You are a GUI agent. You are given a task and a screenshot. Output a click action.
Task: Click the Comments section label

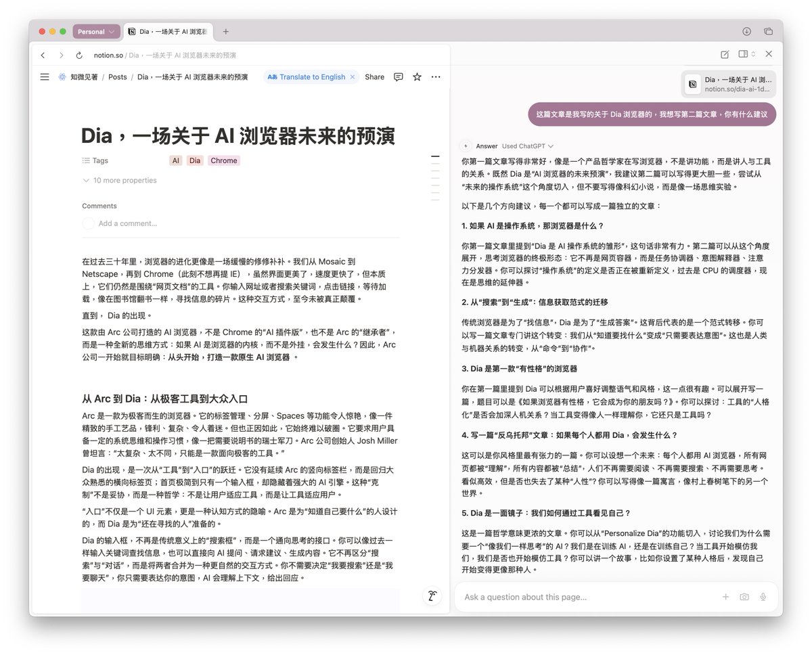[99, 206]
